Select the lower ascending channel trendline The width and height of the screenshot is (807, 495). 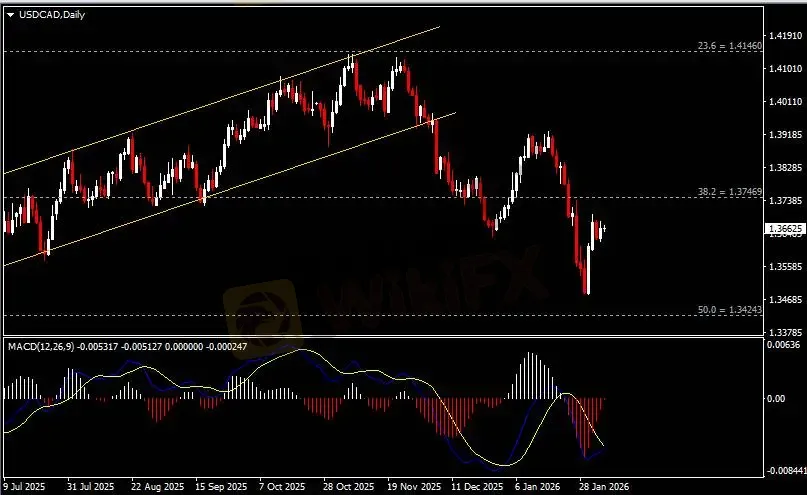point(230,189)
